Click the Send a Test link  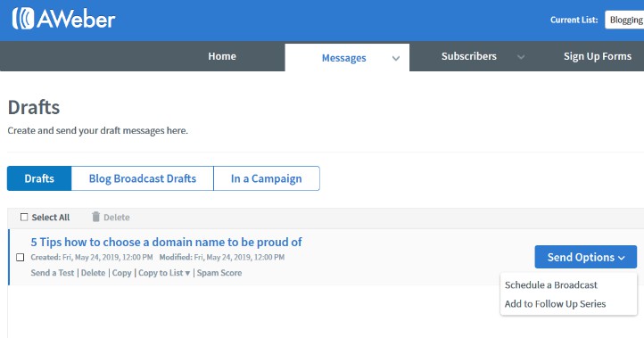tap(53, 273)
